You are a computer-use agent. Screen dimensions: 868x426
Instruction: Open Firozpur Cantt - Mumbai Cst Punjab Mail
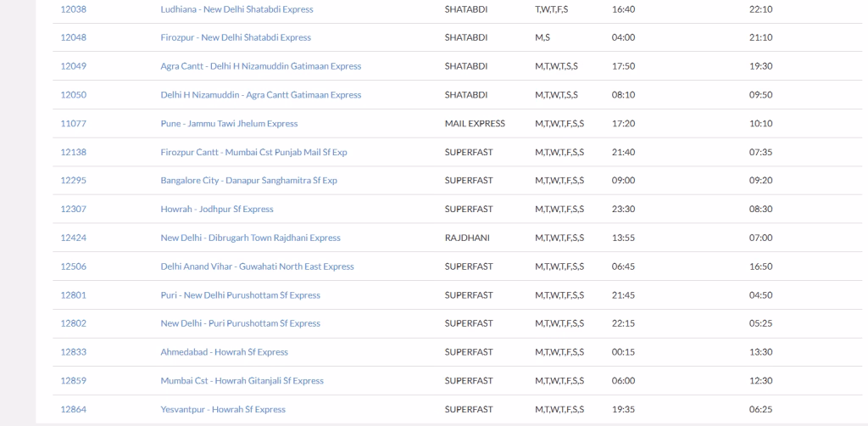click(x=254, y=152)
